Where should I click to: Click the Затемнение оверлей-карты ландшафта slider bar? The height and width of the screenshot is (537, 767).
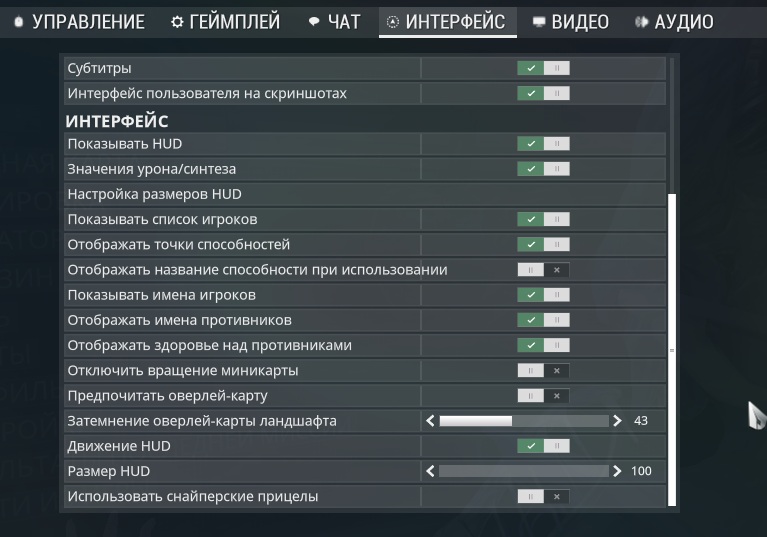(x=524, y=421)
